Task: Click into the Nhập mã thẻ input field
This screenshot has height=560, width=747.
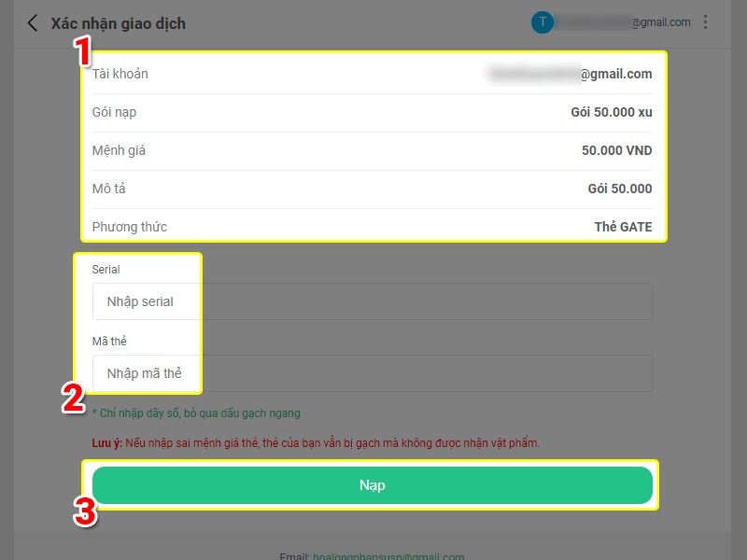Action: click(372, 373)
